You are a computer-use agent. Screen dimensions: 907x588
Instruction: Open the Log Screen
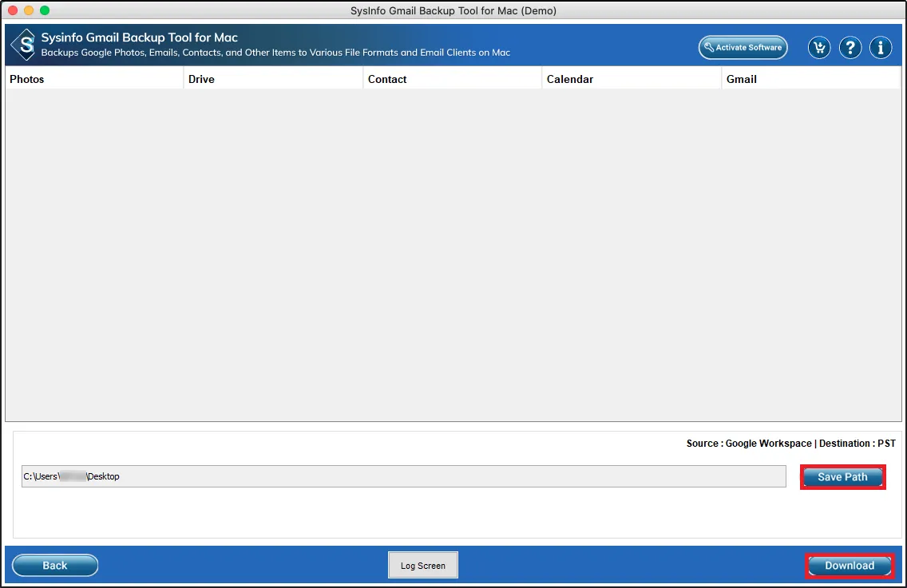[x=423, y=566]
